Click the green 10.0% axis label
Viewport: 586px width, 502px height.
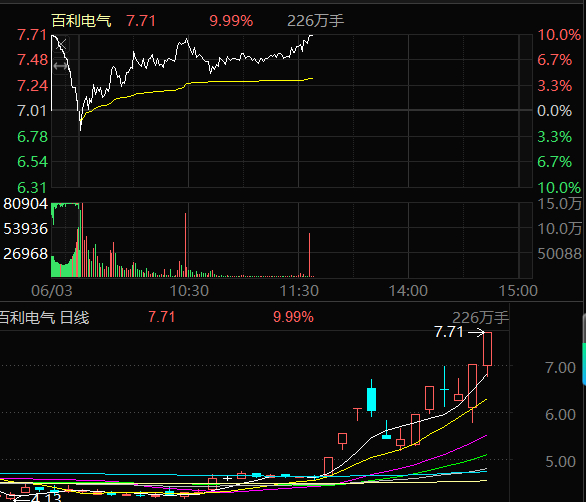[x=559, y=188]
